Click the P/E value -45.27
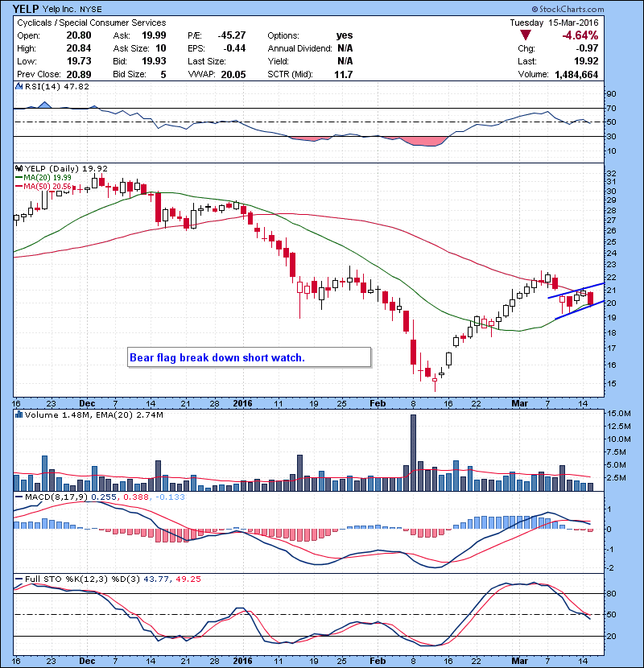644x668 pixels. [x=232, y=35]
